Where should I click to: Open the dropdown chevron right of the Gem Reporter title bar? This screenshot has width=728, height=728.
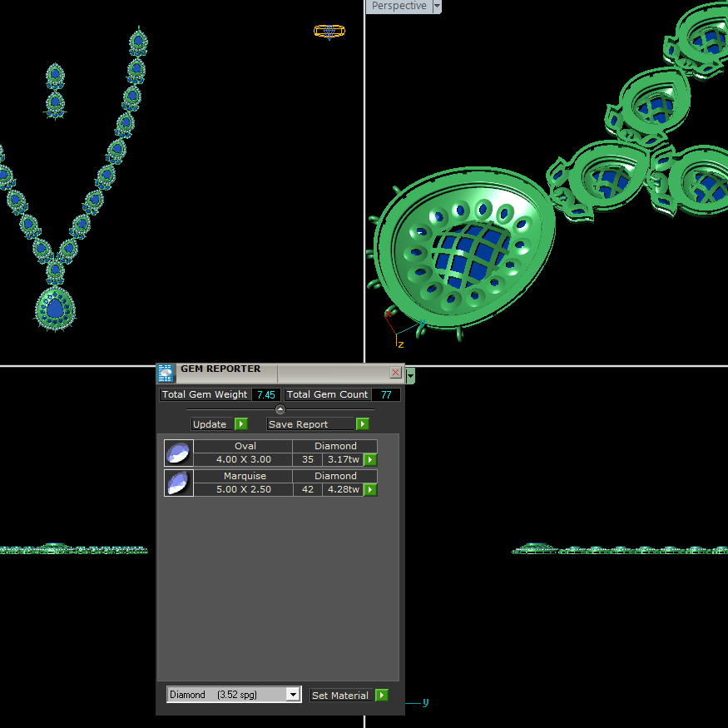coord(409,376)
